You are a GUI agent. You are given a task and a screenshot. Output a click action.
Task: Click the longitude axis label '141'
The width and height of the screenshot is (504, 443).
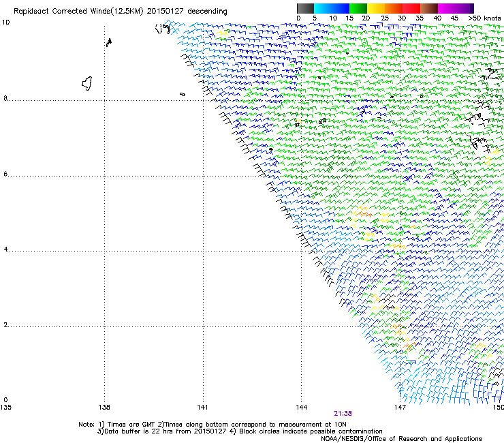pos(202,408)
